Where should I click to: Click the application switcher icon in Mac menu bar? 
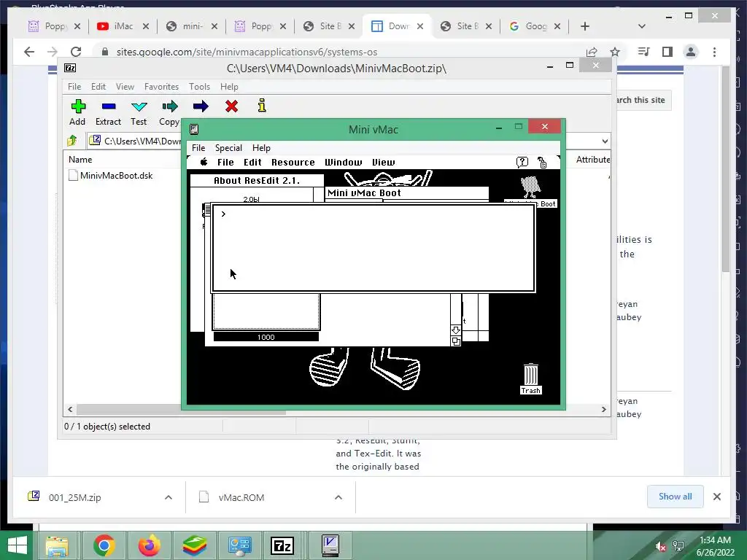click(542, 163)
